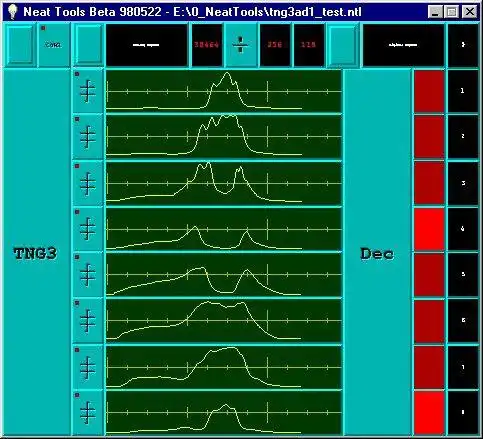Image resolution: width=483 pixels, height=439 pixels.
Task: Click the Dec module block
Action: [377, 252]
